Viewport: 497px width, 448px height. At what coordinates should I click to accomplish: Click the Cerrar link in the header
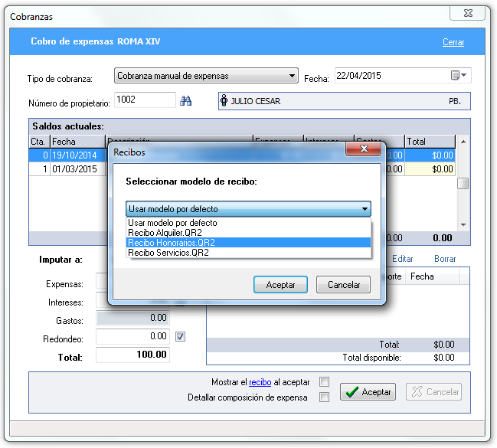(453, 42)
